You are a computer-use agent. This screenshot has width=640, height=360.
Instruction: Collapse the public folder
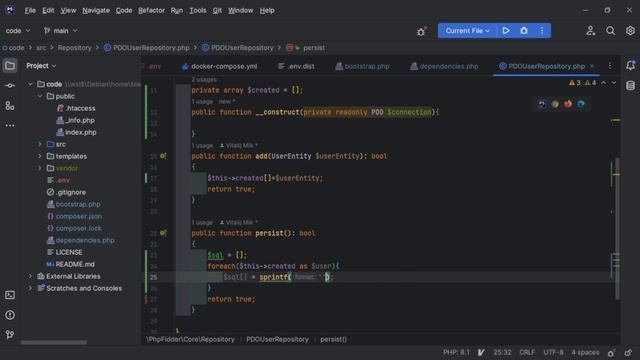tap(40, 96)
